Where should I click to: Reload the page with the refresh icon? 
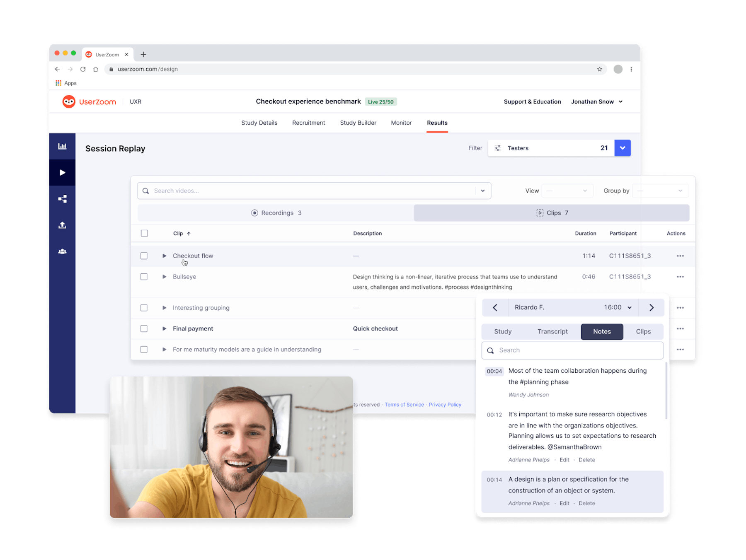(83, 69)
